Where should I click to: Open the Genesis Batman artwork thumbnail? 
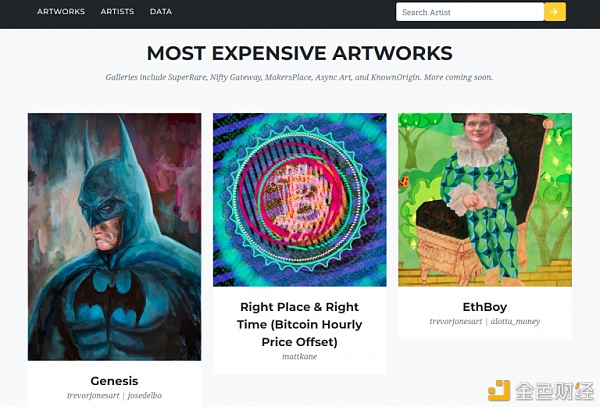[114, 237]
